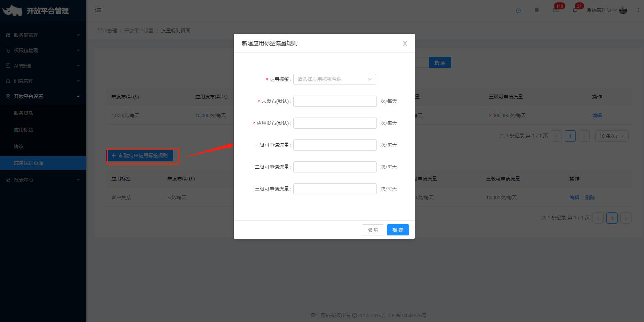
Task: Click the 搜索 button
Action: (440, 62)
